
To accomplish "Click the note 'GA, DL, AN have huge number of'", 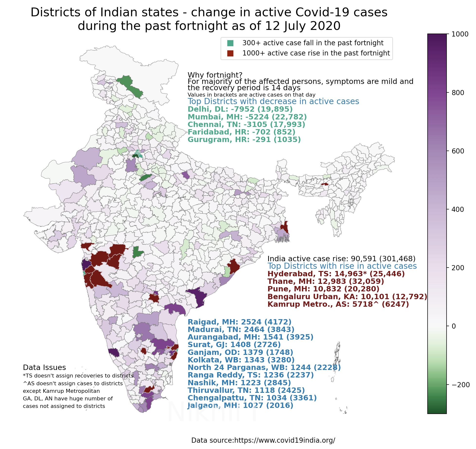I will coord(68,399).
